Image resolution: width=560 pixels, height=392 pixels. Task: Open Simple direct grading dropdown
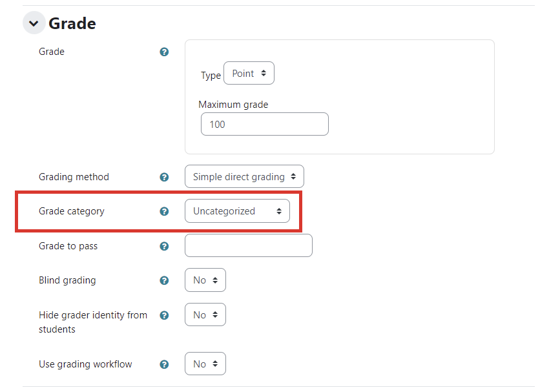[x=244, y=177]
